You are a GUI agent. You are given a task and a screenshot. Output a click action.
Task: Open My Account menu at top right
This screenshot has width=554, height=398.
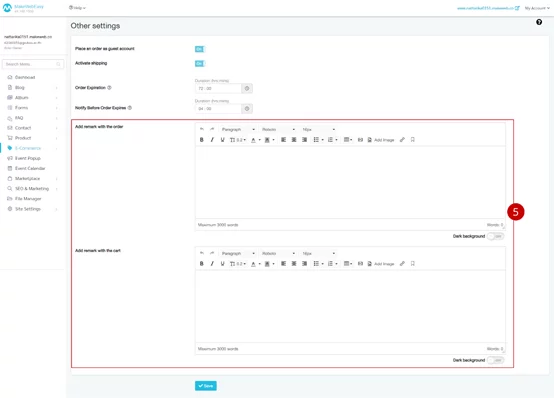537,8
